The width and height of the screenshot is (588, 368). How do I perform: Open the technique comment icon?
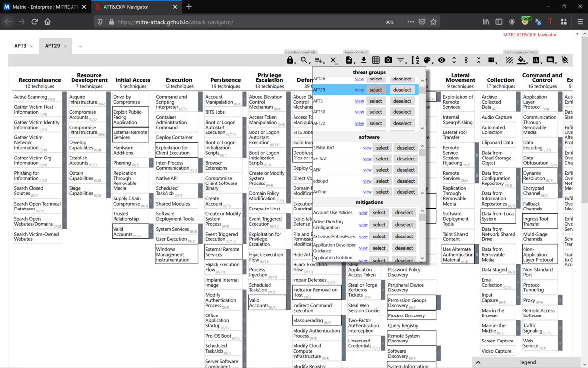[x=551, y=60]
